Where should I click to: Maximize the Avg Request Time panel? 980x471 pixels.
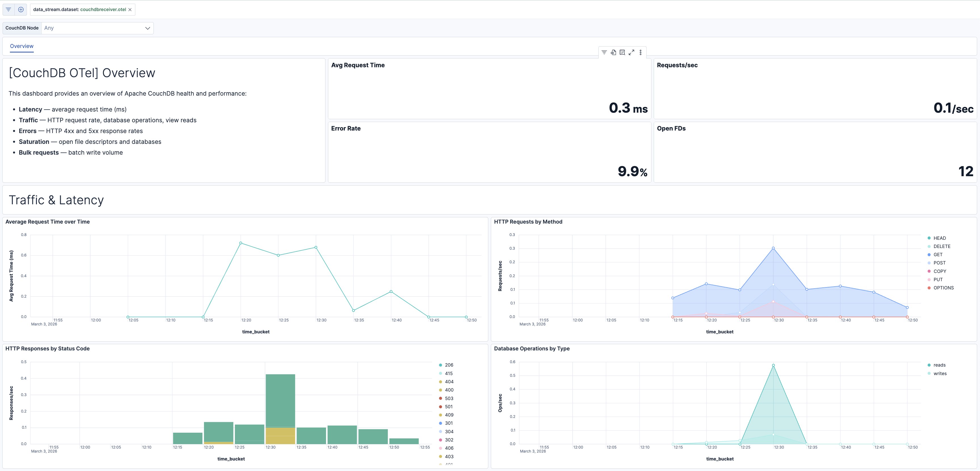click(x=632, y=52)
